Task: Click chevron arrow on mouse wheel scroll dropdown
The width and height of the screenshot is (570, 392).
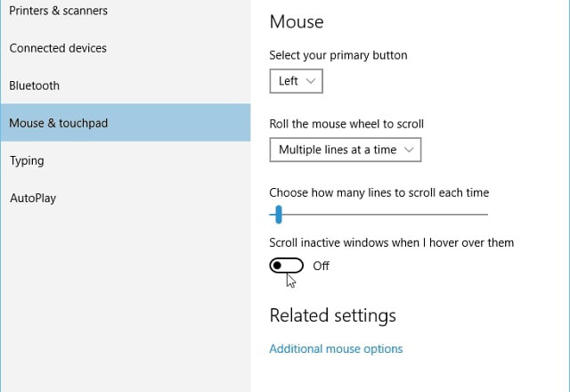Action: [409, 150]
